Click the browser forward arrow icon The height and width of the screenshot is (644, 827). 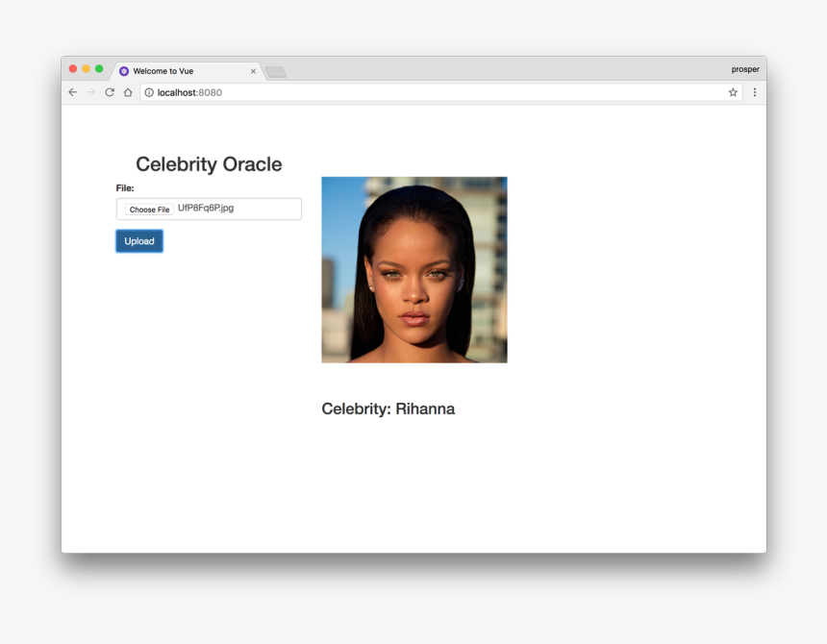pos(91,92)
